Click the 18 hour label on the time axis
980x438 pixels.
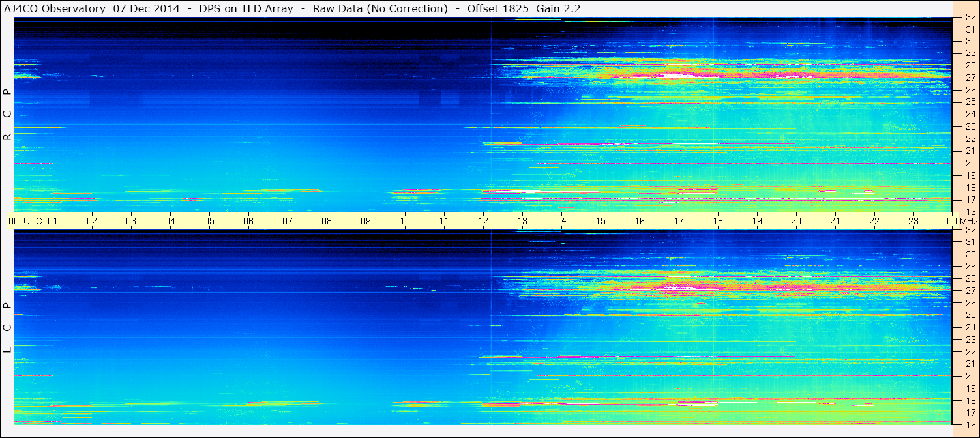(x=718, y=221)
